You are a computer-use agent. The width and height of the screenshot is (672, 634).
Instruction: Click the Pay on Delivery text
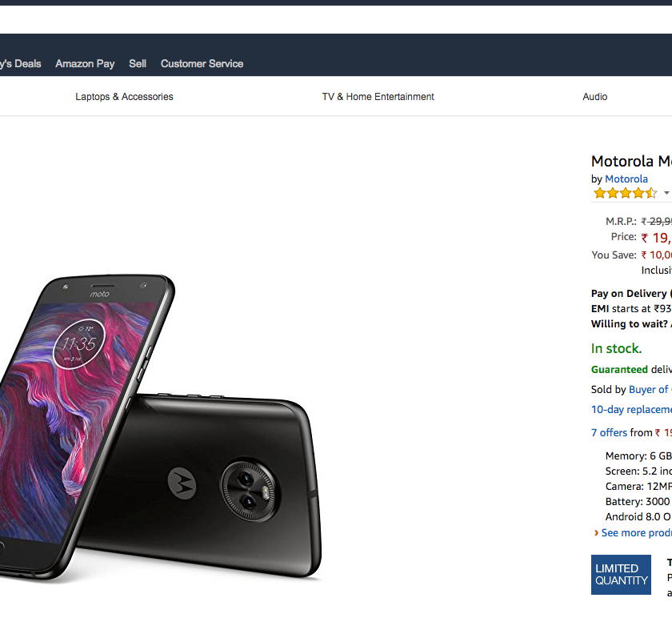tap(629, 293)
